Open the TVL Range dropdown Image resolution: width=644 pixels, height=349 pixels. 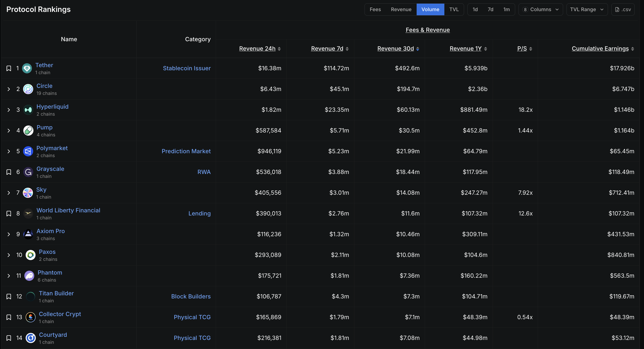[587, 10]
